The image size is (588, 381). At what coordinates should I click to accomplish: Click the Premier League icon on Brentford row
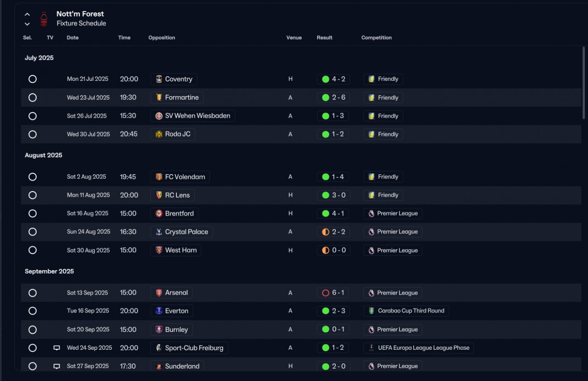[x=371, y=213]
